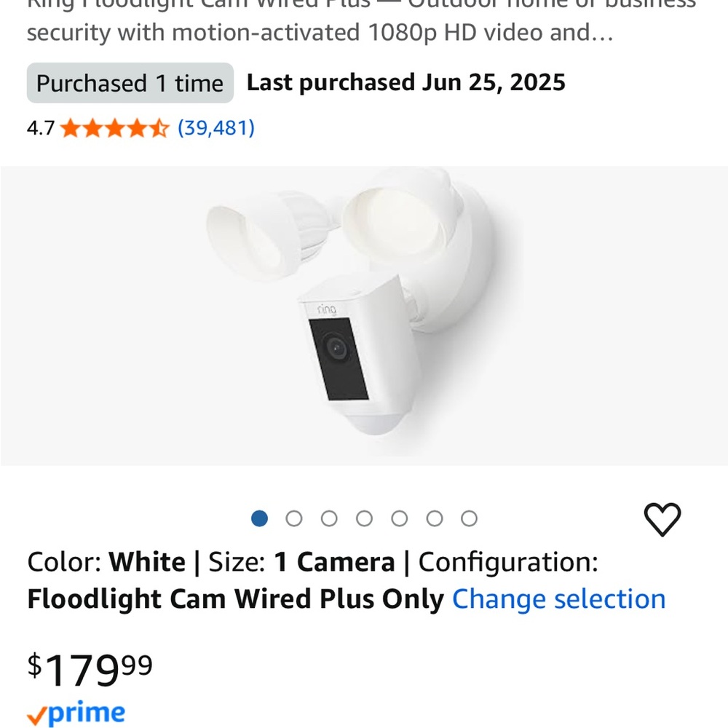Open Change selection options
Image resolution: width=728 pixels, height=728 pixels.
click(558, 598)
